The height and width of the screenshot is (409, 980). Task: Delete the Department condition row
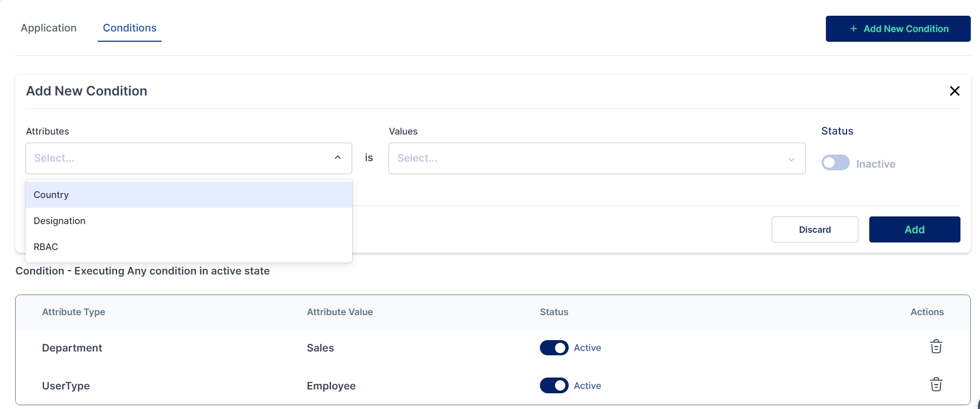(936, 347)
